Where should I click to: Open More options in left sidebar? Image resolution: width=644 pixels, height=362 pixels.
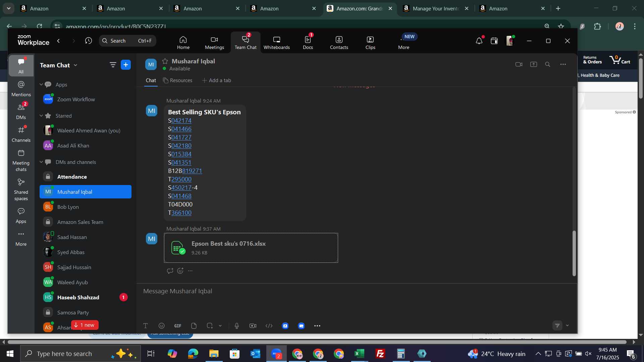[x=21, y=239]
